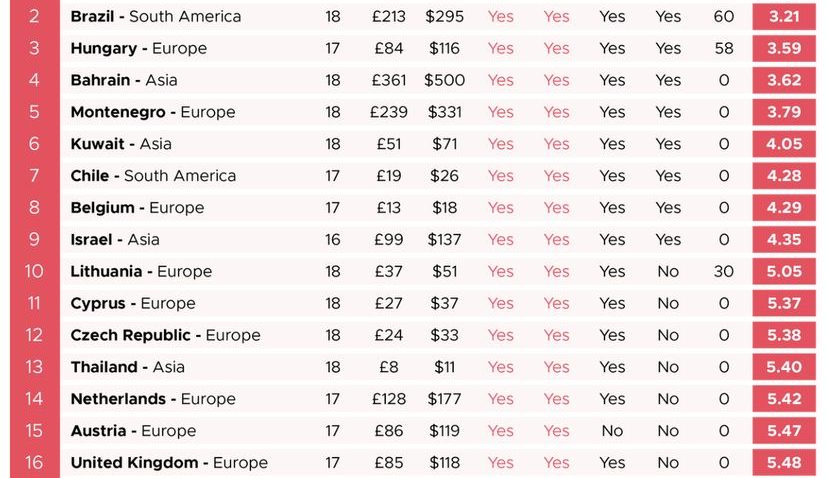Click the $119 value for Austria
This screenshot has height=478, width=827.
[x=444, y=431]
